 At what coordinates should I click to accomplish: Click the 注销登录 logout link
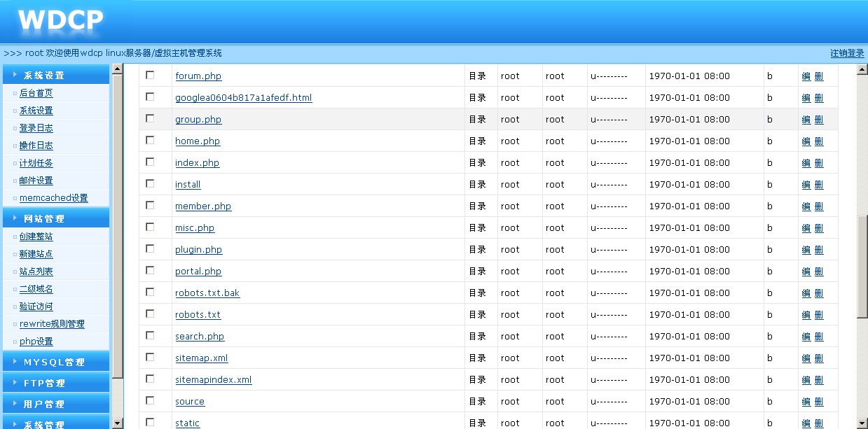pyautogui.click(x=847, y=53)
